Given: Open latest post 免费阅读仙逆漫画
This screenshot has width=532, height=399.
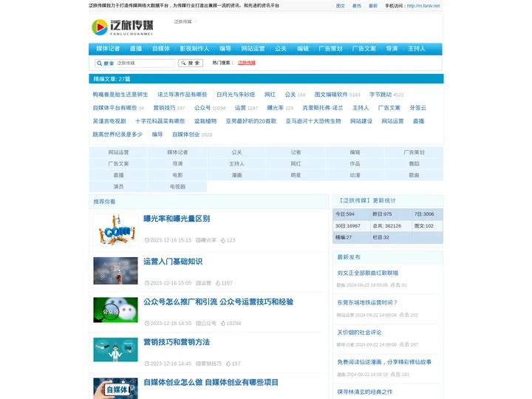Looking at the screenshot, I should click(x=384, y=362).
